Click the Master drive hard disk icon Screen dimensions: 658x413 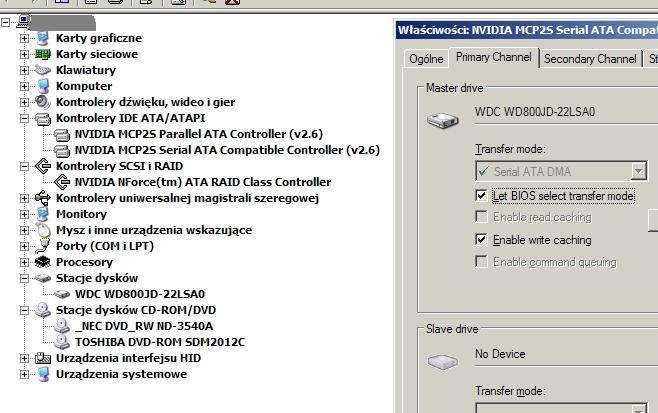click(x=442, y=120)
